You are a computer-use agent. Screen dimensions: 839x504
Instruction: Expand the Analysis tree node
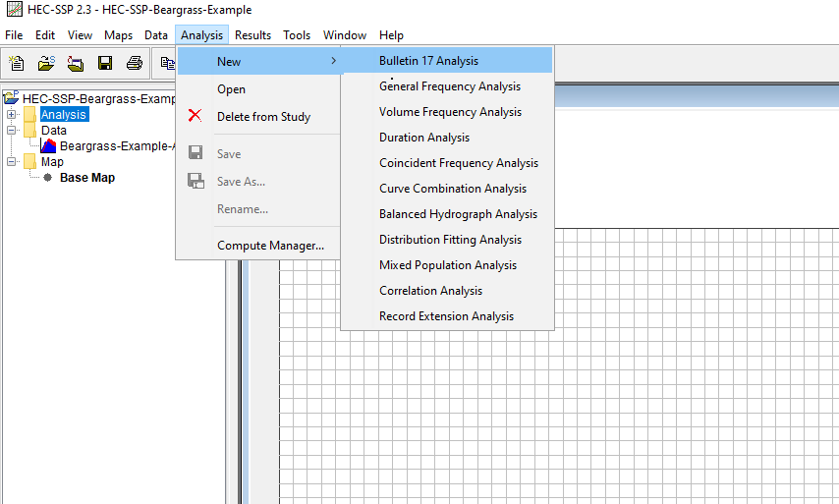pyautogui.click(x=11, y=114)
